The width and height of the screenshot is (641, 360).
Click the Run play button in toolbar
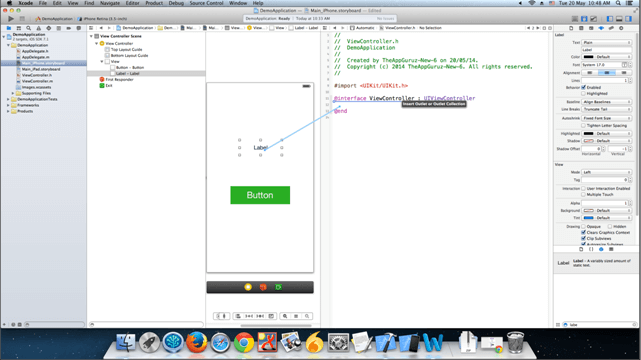tap(11, 19)
